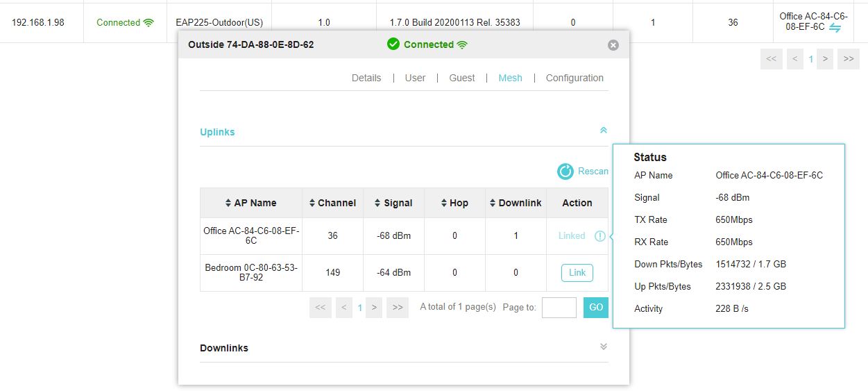
Task: Open the Details tab
Action: tap(366, 78)
